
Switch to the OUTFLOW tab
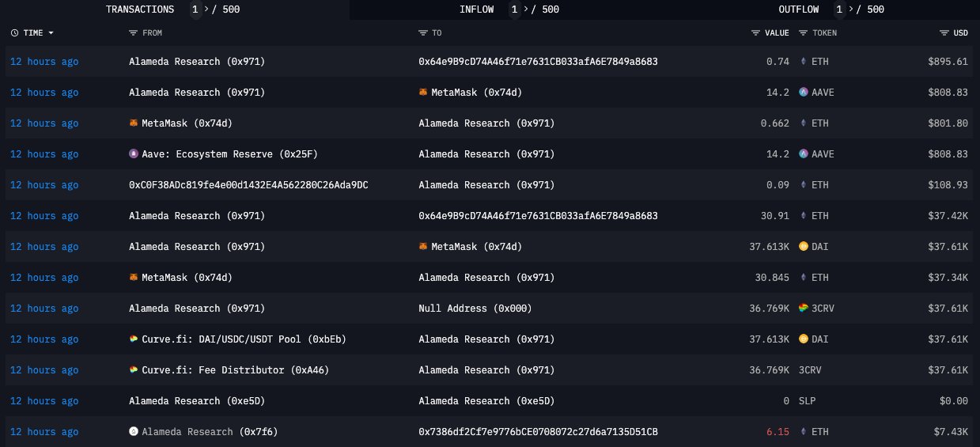pos(799,9)
